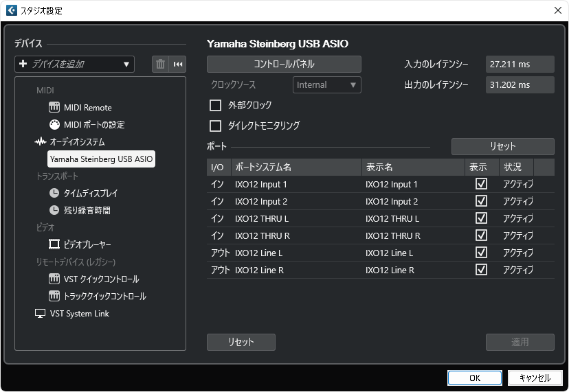Select MIDI Remote in device tree
569x392 pixels.
click(x=88, y=107)
